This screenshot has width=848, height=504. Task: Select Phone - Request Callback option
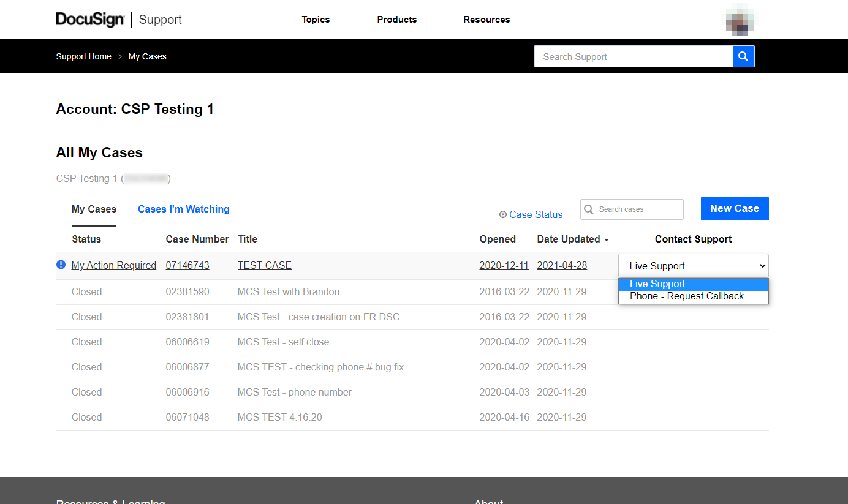tap(686, 296)
